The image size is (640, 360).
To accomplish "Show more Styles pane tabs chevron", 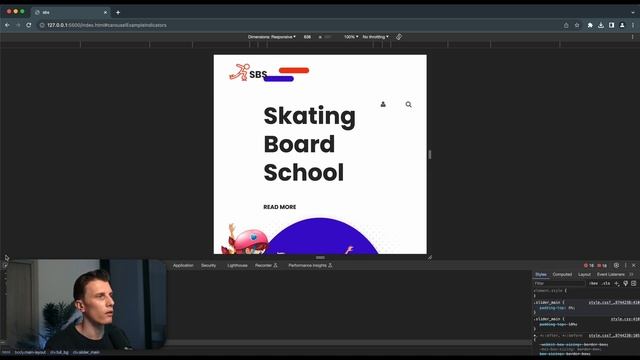I will pyautogui.click(x=631, y=274).
